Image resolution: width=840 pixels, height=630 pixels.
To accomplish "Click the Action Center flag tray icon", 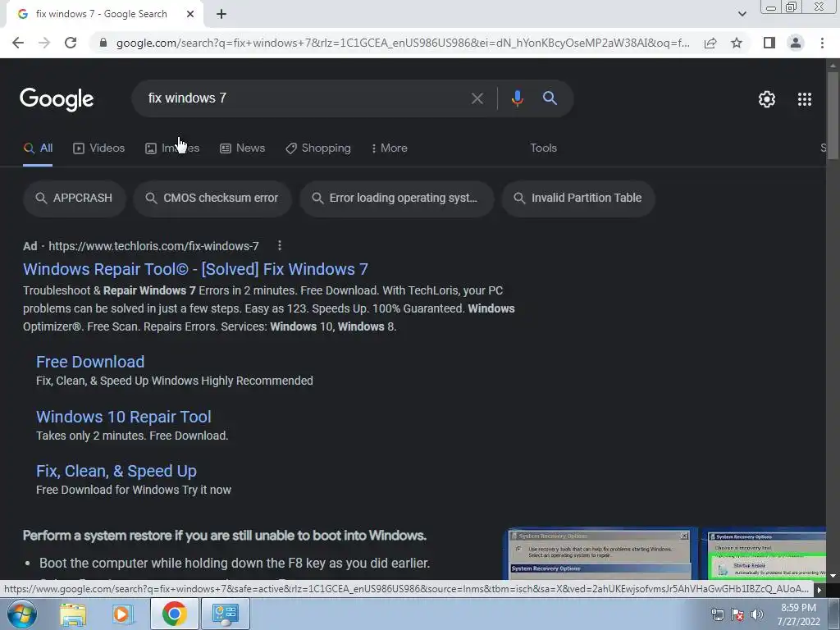I will (x=737, y=614).
